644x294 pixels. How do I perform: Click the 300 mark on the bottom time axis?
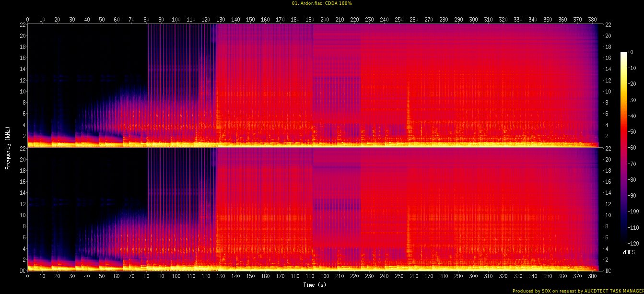pos(474,276)
